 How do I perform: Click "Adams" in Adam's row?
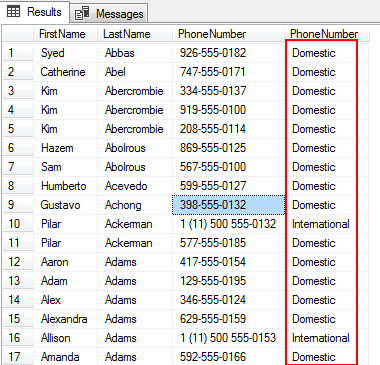coord(135,281)
